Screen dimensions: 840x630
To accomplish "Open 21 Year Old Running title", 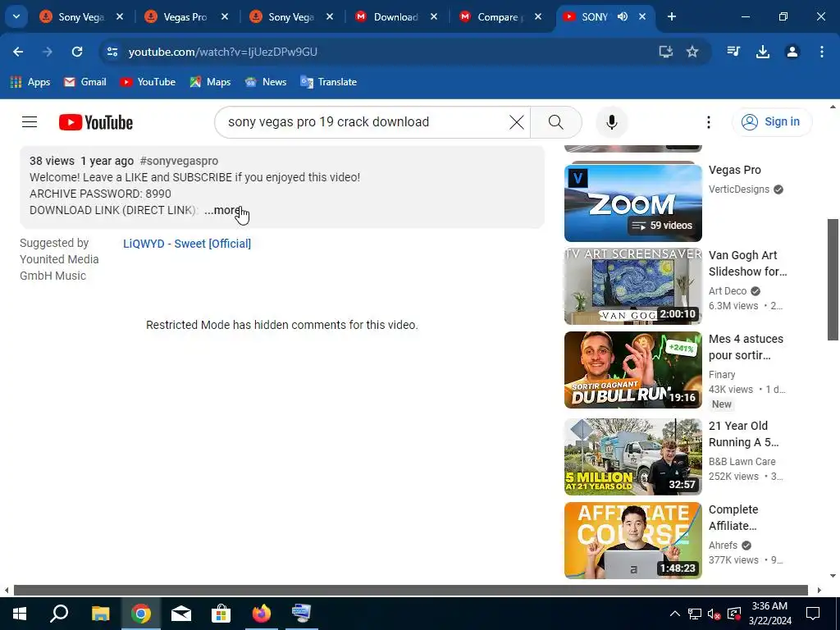I will point(743,434).
